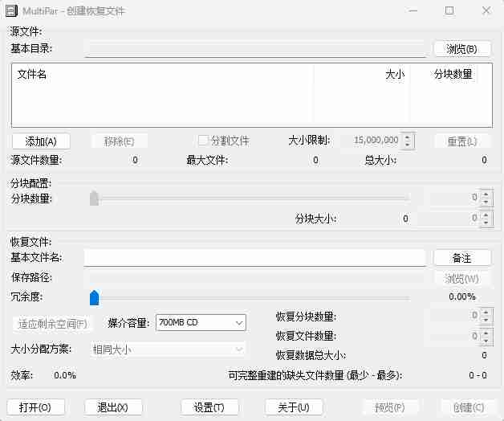
Task: Close the MultiPar window
Action: pyautogui.click(x=486, y=10)
